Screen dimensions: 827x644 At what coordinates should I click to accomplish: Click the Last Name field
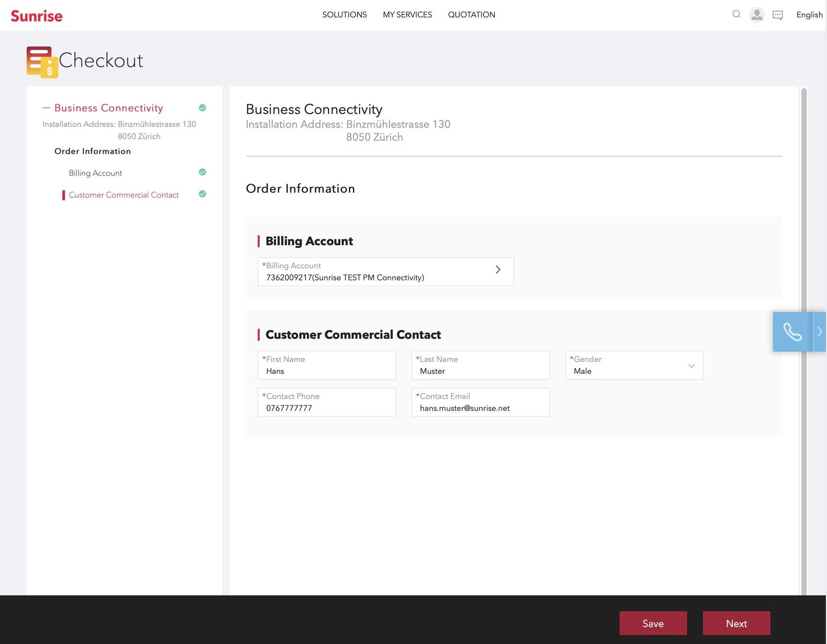pyautogui.click(x=480, y=365)
